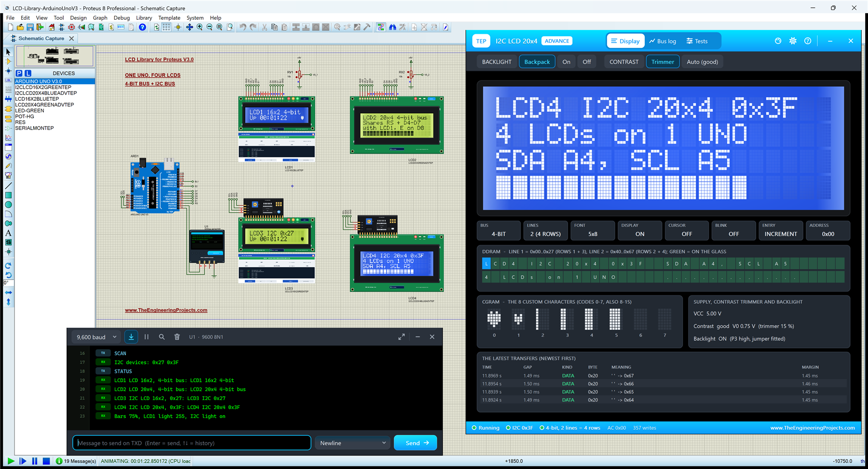Switch to the Bus log tab
The width and height of the screenshot is (868, 469).
coord(663,41)
